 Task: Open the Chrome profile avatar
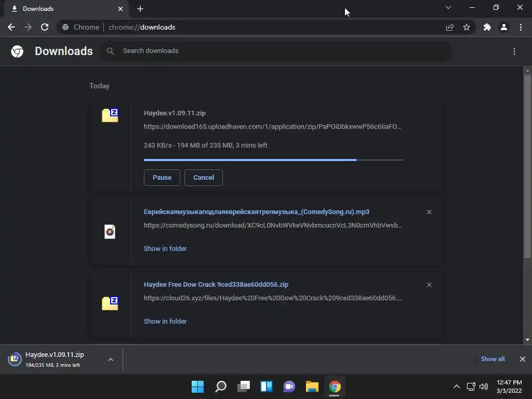(x=504, y=27)
